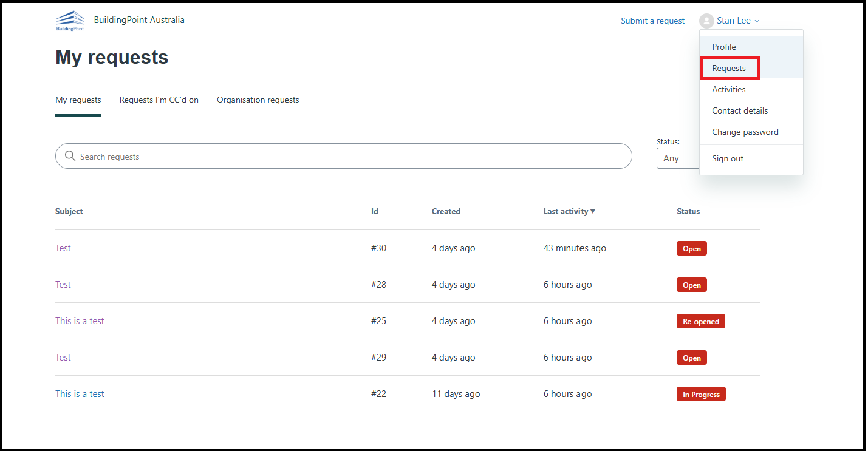The image size is (868, 451).
Task: Click the Submit a request link
Action: [x=652, y=20]
